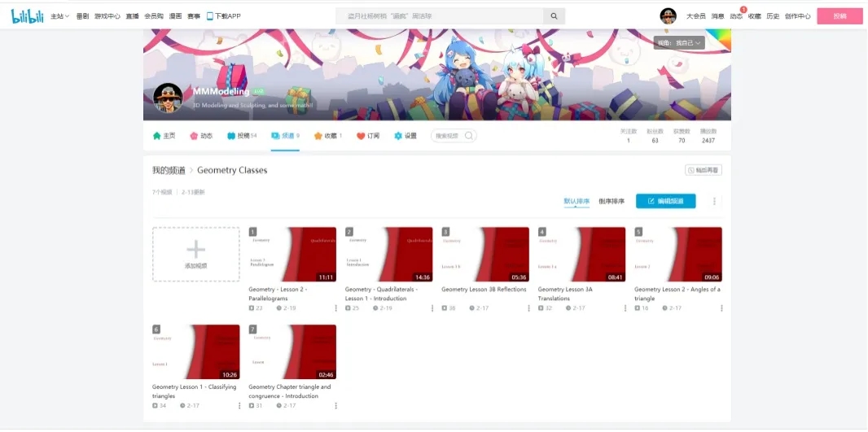Open options dots for 3B Reflections video
The image size is (868, 432).
click(528, 308)
